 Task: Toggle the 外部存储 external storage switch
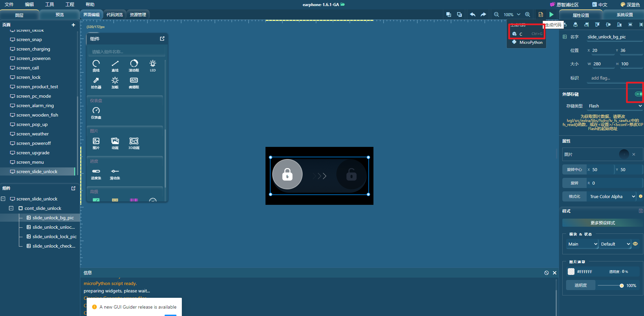[639, 94]
